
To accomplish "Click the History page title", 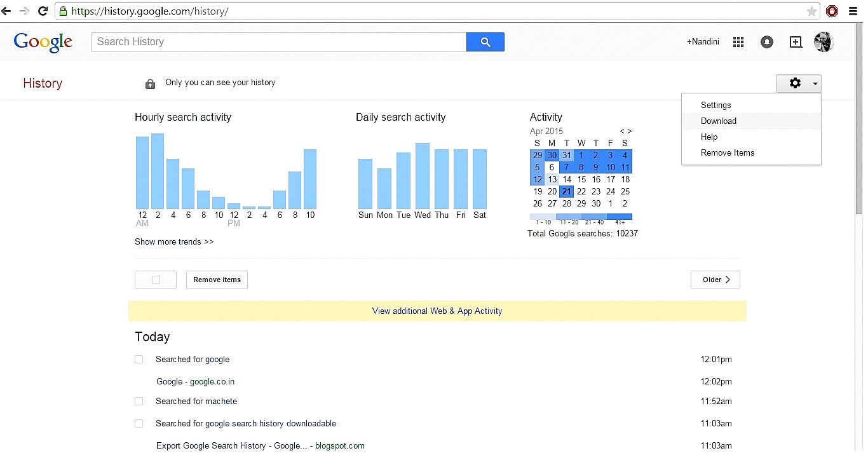I will point(43,83).
